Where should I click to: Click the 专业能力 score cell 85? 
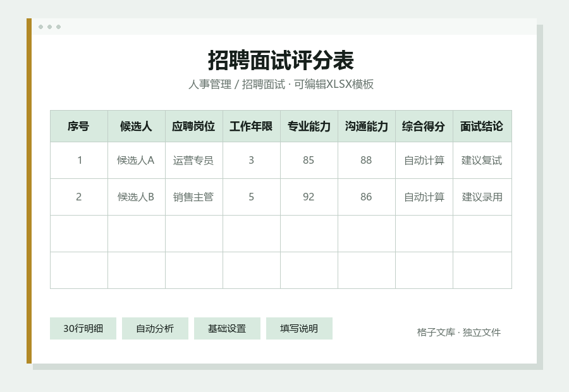pos(309,160)
